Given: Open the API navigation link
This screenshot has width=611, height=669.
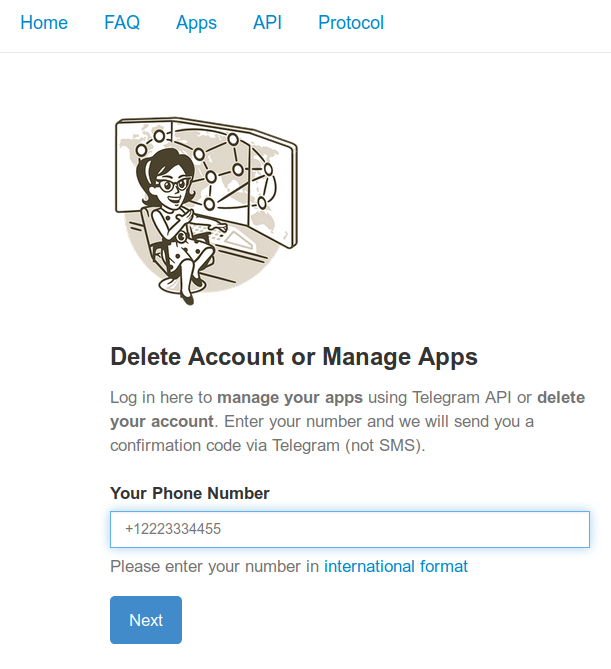Looking at the screenshot, I should click(267, 22).
